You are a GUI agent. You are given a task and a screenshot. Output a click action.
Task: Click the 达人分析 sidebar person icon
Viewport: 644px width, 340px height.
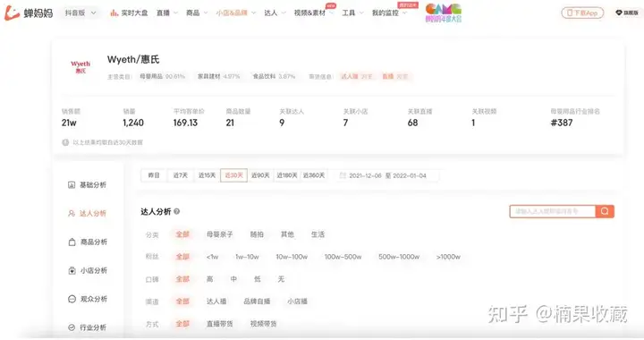[x=72, y=213]
